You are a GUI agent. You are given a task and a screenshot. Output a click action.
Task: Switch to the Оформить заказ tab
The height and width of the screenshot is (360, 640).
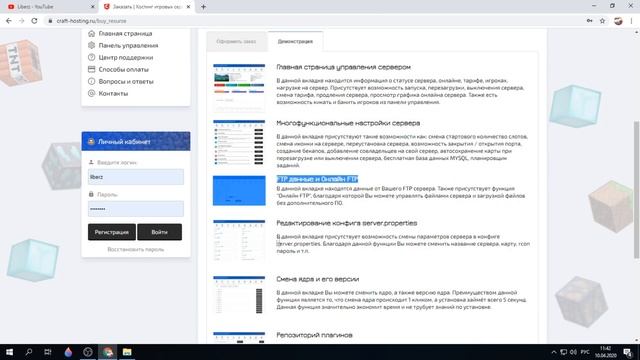(x=236, y=41)
